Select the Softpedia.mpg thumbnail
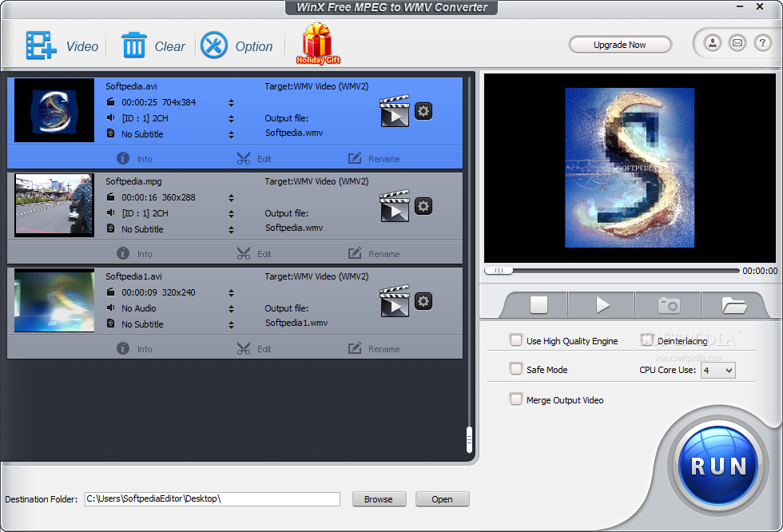This screenshot has width=783, height=532. click(x=54, y=205)
